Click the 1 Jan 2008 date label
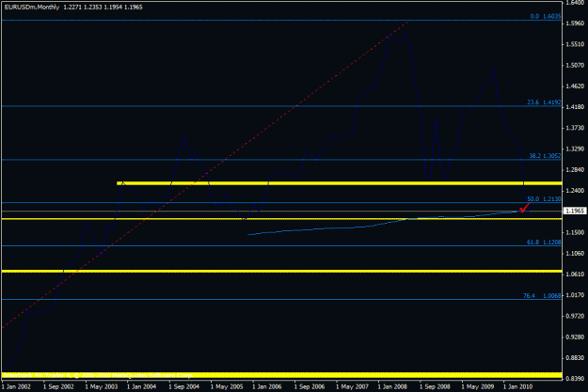 (x=392, y=386)
